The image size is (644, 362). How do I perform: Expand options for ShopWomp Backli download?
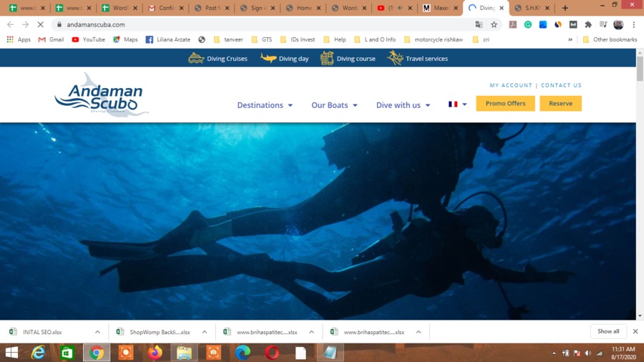point(205,332)
